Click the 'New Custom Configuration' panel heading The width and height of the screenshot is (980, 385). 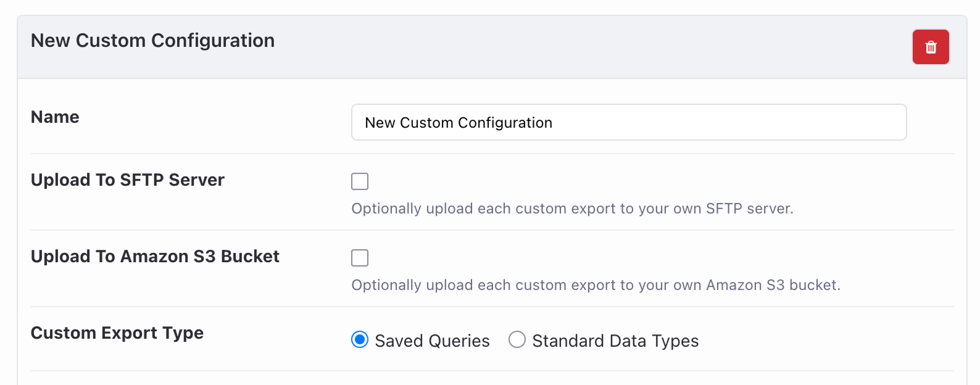coord(152,41)
